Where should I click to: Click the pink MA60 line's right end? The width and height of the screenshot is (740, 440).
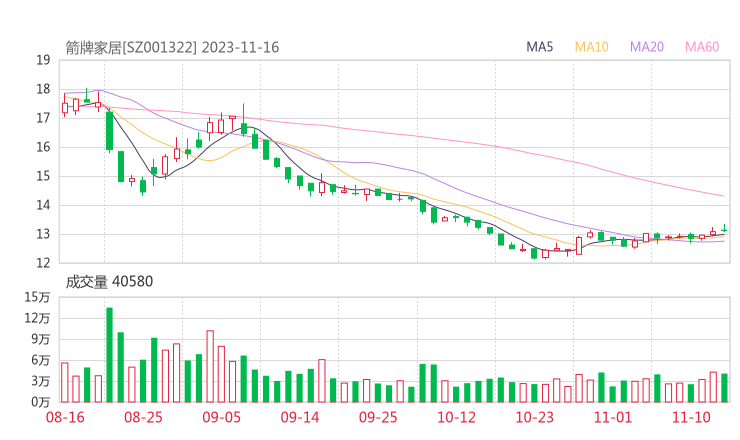coord(723,195)
